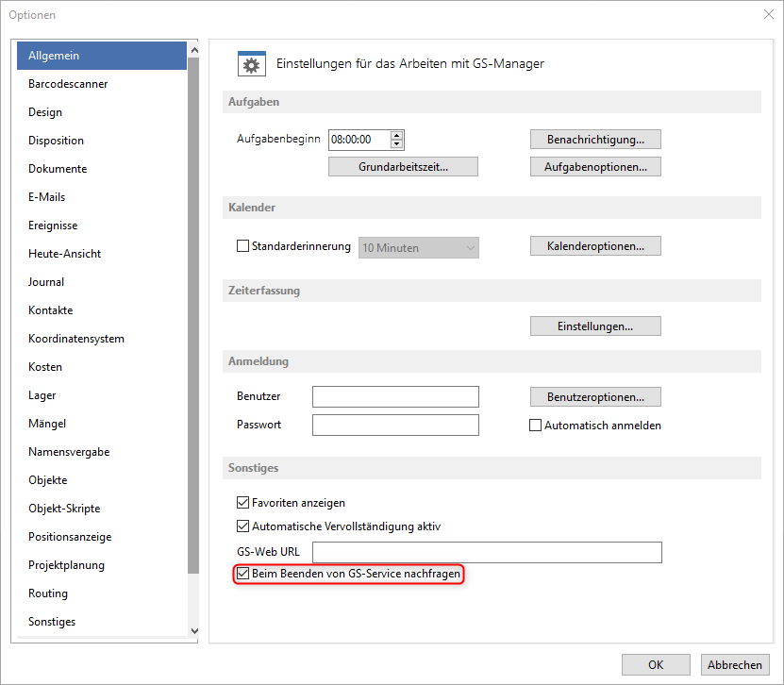Select Kosten in the sidebar
This screenshot has height=685, width=784.
[x=102, y=367]
